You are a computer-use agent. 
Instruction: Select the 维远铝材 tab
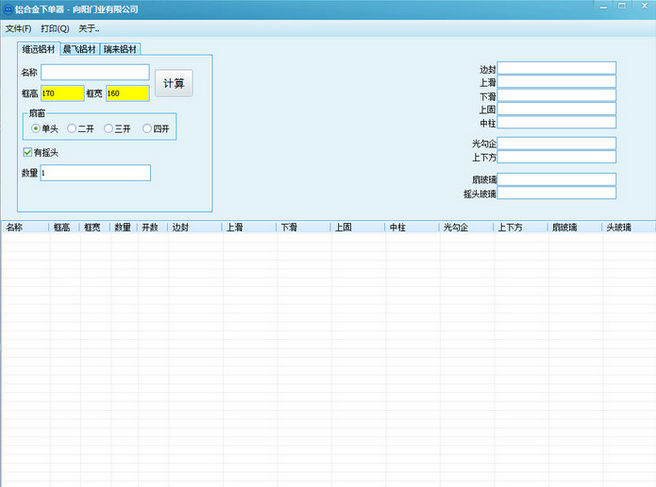39,48
